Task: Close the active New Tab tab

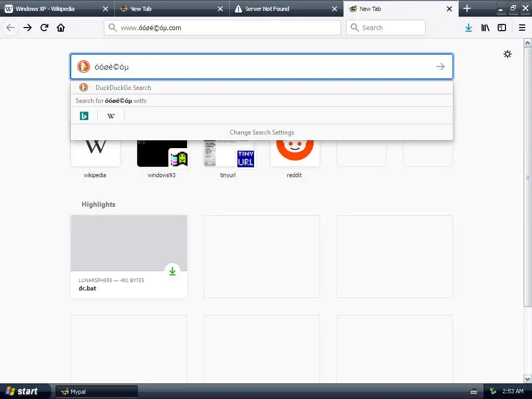Action: pyautogui.click(x=449, y=9)
